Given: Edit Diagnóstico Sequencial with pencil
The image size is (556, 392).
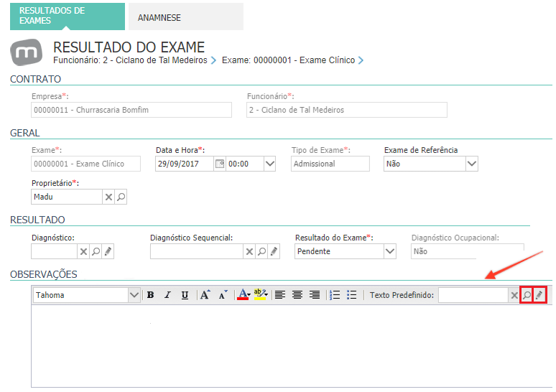Looking at the screenshot, I should [x=274, y=251].
